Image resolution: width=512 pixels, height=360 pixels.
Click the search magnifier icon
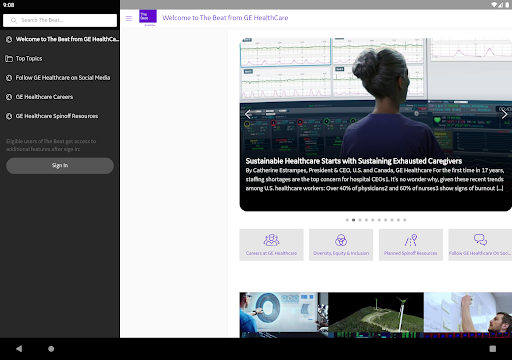[14, 20]
